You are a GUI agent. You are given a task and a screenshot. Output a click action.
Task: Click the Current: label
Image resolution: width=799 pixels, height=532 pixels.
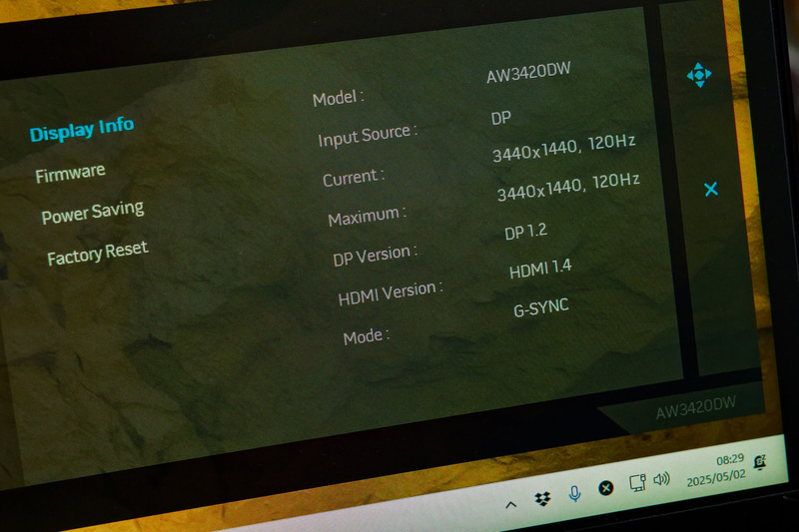pos(354,178)
